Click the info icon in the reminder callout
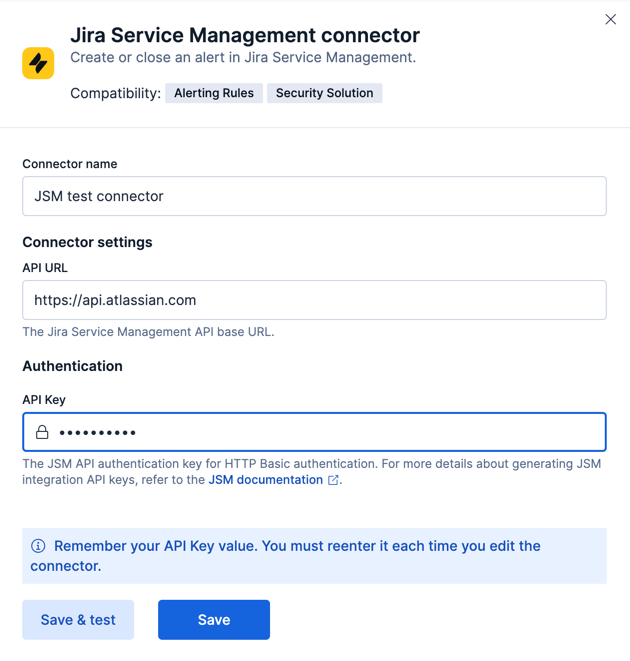630x661 pixels. tap(38, 546)
